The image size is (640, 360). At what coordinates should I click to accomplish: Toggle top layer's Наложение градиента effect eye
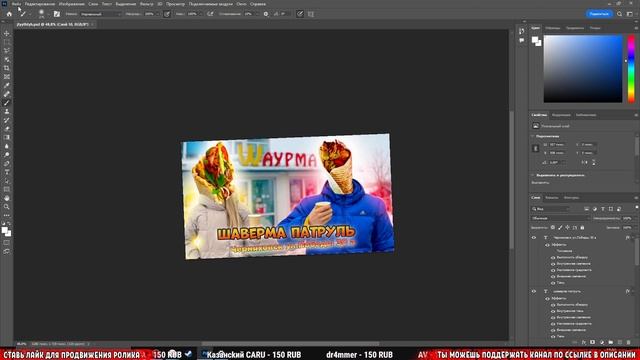(x=553, y=270)
